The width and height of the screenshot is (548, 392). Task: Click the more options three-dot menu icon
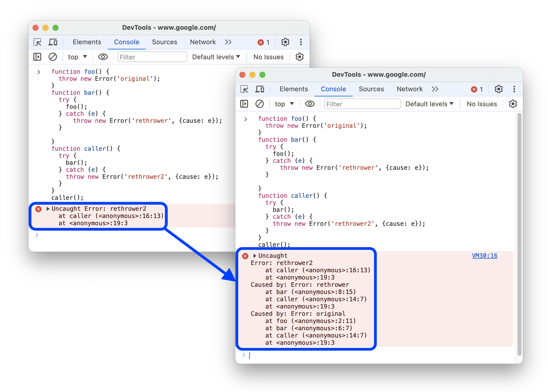tap(303, 42)
